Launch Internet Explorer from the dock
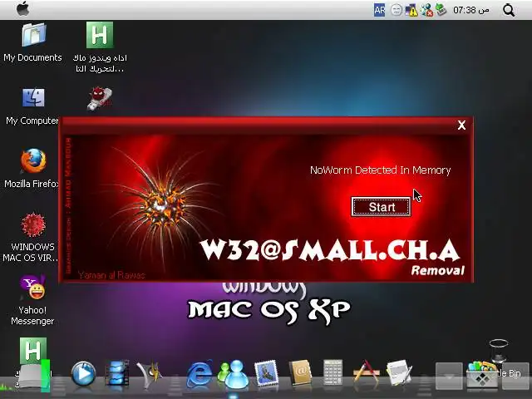 pos(199,374)
